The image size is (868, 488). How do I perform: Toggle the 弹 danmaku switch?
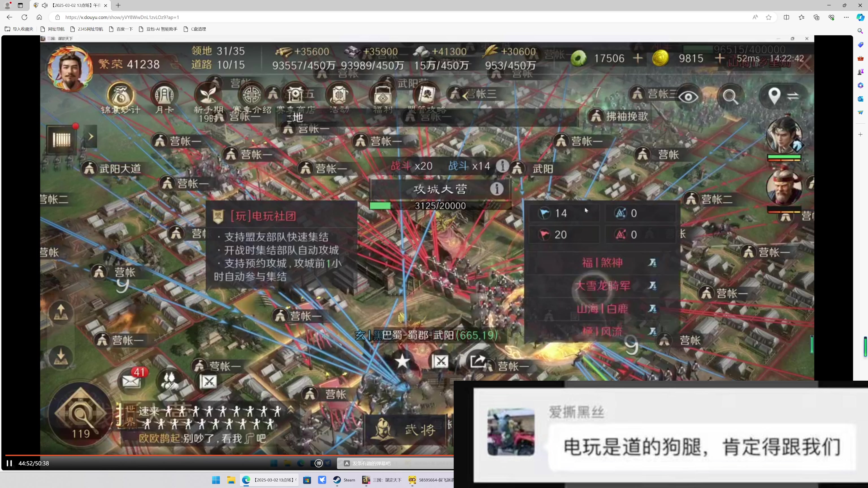(318, 463)
